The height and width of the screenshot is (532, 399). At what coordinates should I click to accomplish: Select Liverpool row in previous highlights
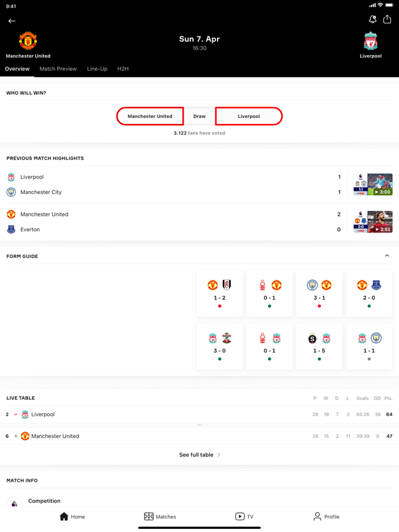174,177
